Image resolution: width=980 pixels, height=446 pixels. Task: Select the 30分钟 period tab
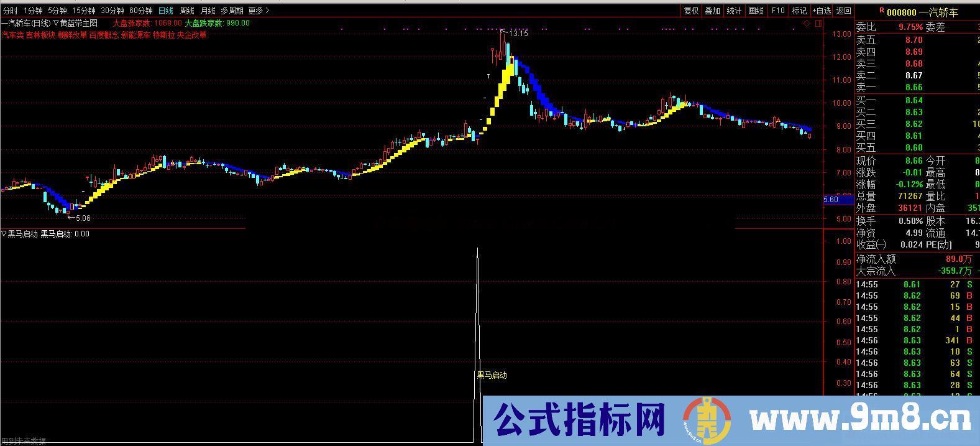[112, 11]
